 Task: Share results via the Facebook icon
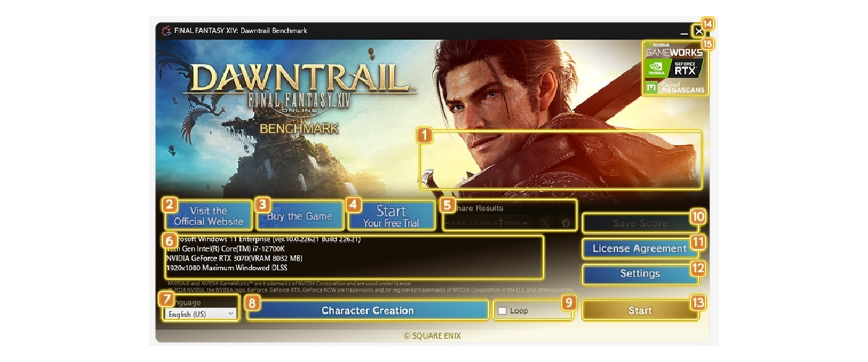coord(566,223)
